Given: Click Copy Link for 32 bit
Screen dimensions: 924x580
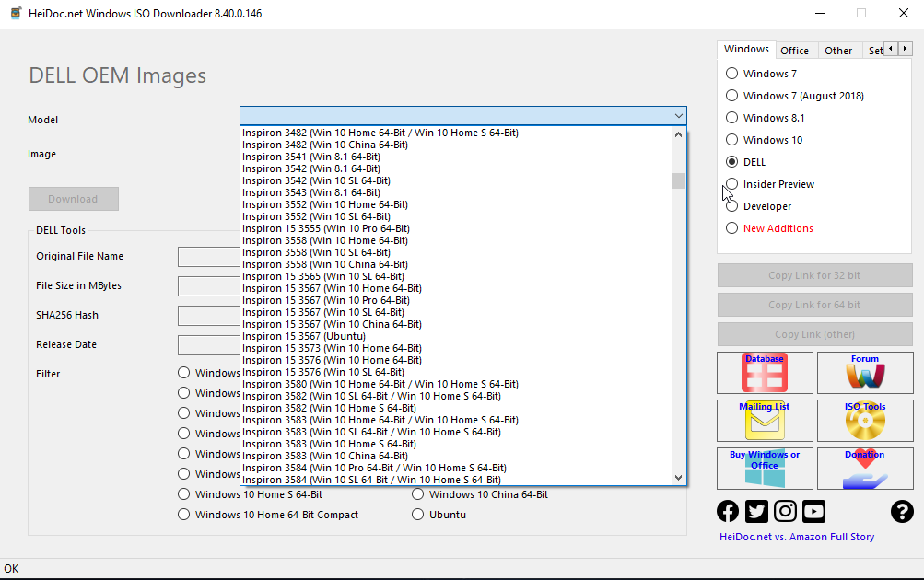Looking at the screenshot, I should tap(814, 275).
